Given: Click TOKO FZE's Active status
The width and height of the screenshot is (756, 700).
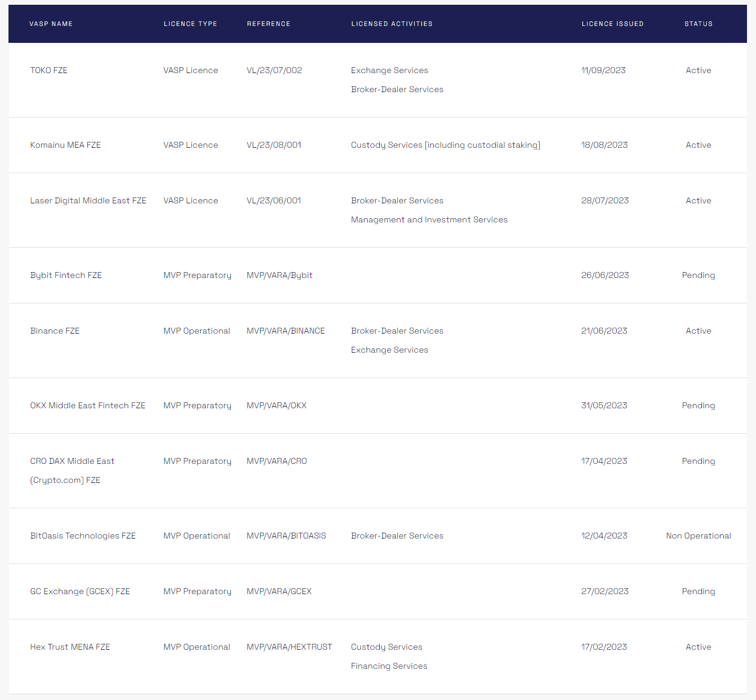Looking at the screenshot, I should [x=698, y=70].
